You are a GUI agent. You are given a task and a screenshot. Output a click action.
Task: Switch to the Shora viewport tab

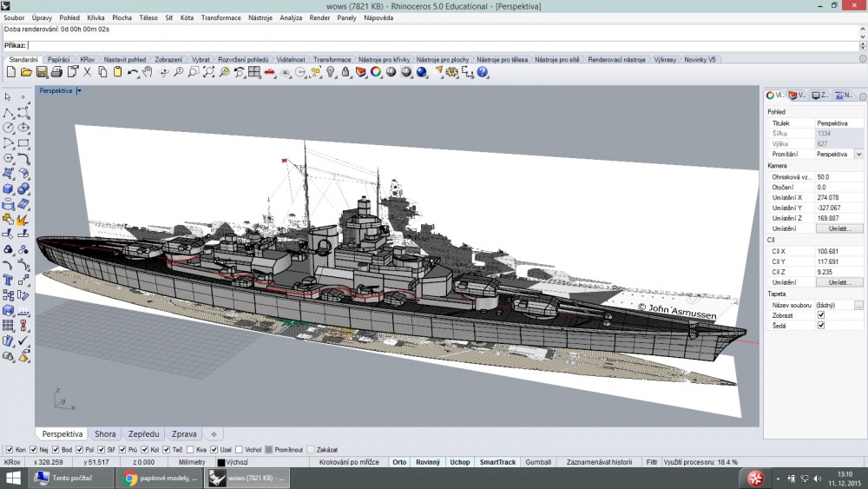(105, 434)
